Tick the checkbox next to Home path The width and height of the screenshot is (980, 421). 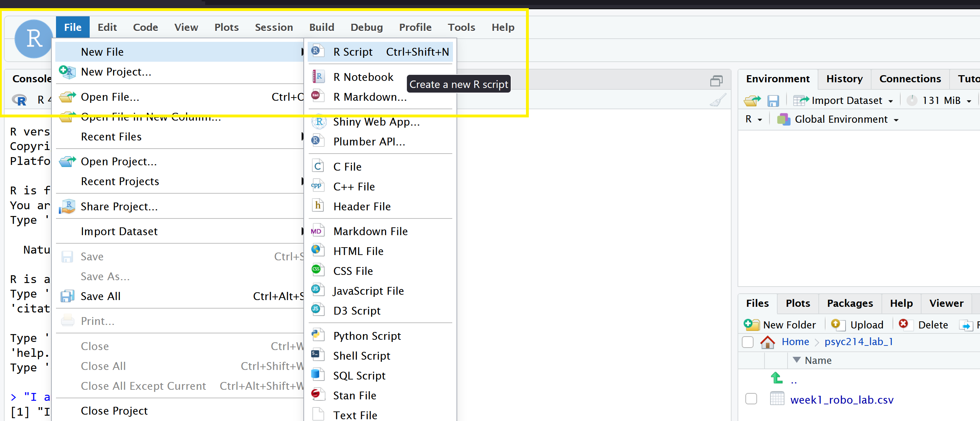coord(747,342)
